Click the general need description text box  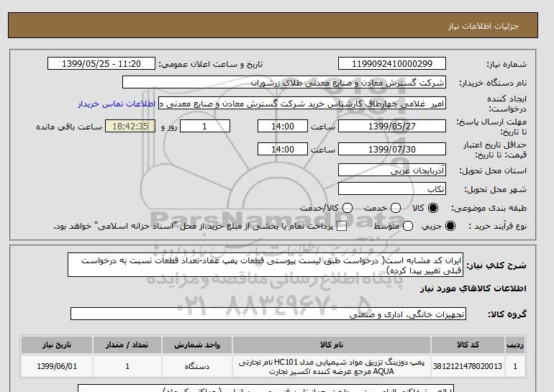[265, 265]
